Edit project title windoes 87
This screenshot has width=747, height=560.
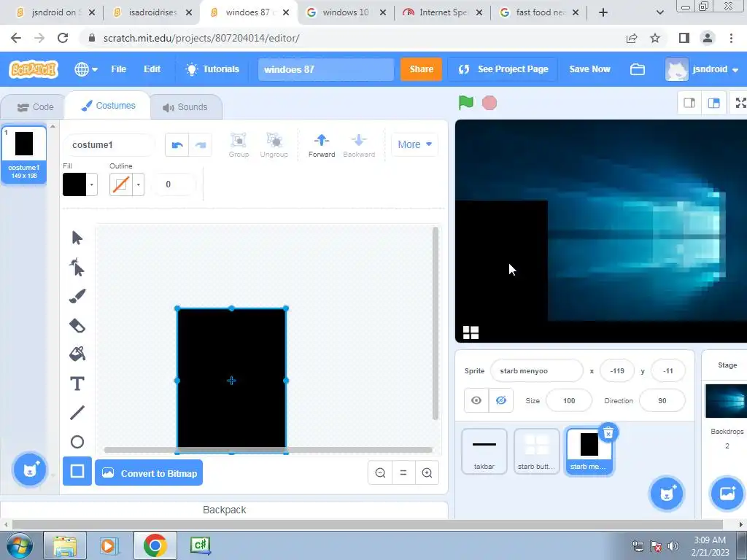[326, 69]
